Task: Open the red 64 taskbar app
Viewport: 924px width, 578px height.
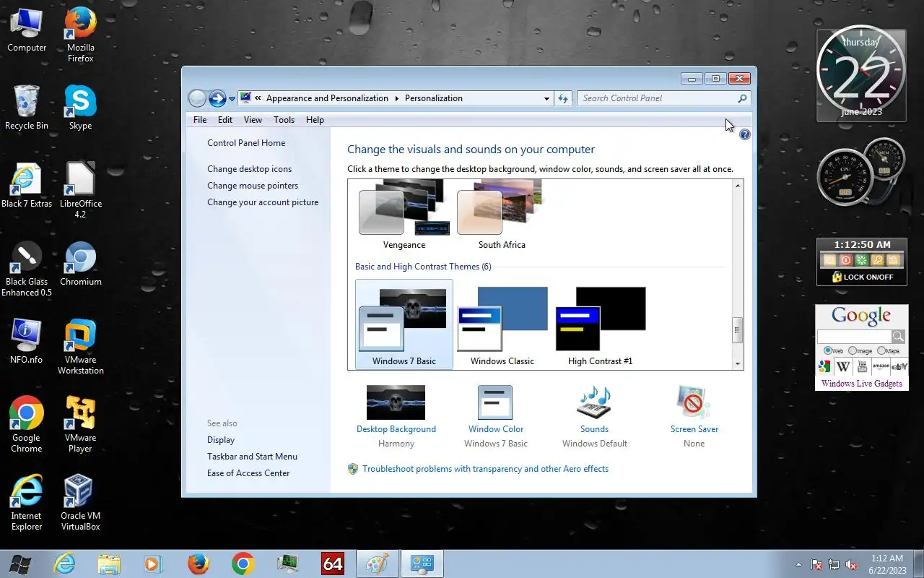Action: [x=333, y=564]
